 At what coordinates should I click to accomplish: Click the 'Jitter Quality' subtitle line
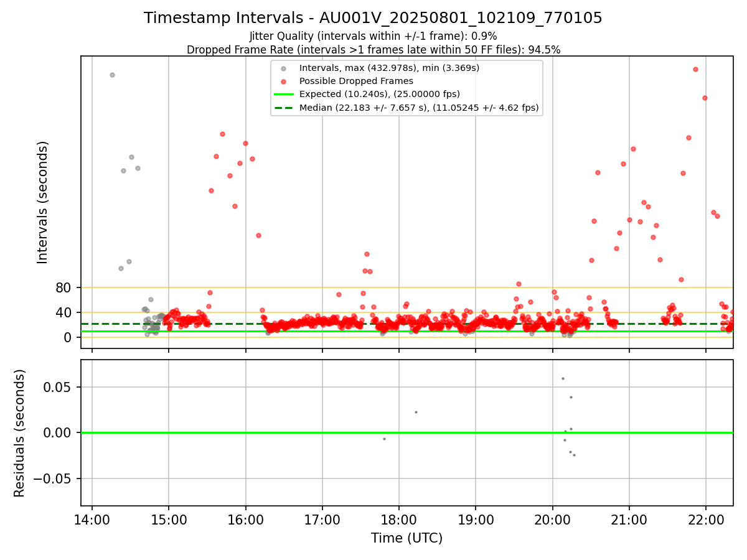point(373,36)
